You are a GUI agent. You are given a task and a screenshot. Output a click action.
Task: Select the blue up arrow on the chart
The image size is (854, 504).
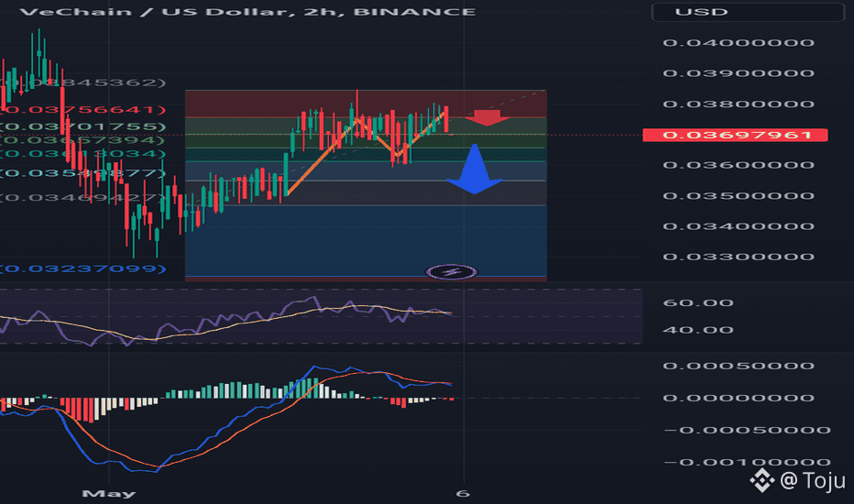coord(475,169)
